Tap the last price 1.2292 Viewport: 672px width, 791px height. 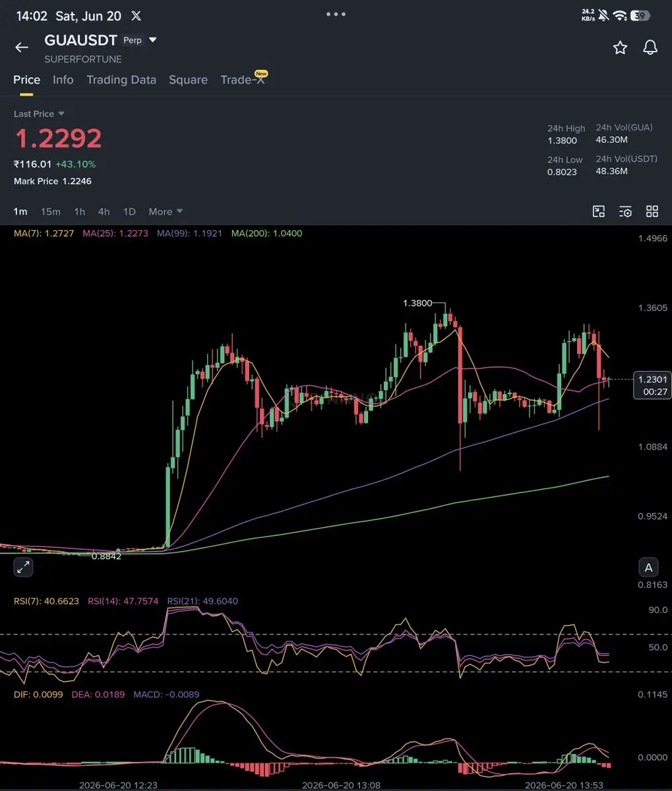tap(58, 138)
